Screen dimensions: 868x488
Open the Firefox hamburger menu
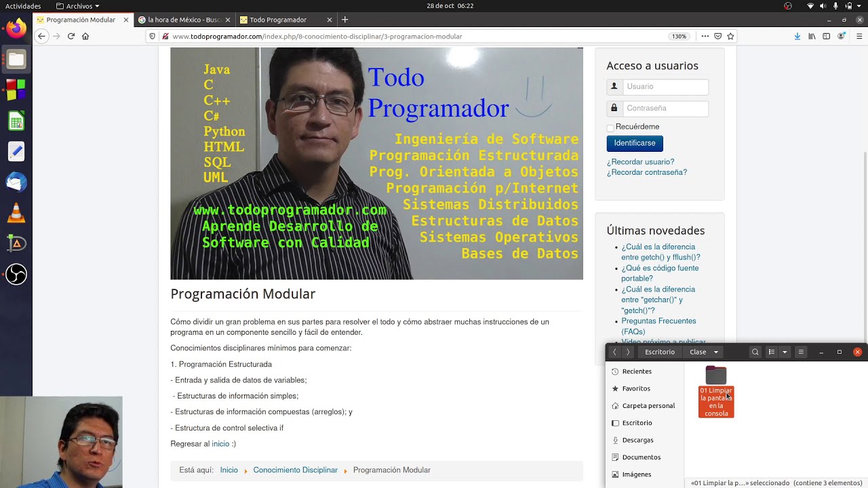(x=859, y=37)
